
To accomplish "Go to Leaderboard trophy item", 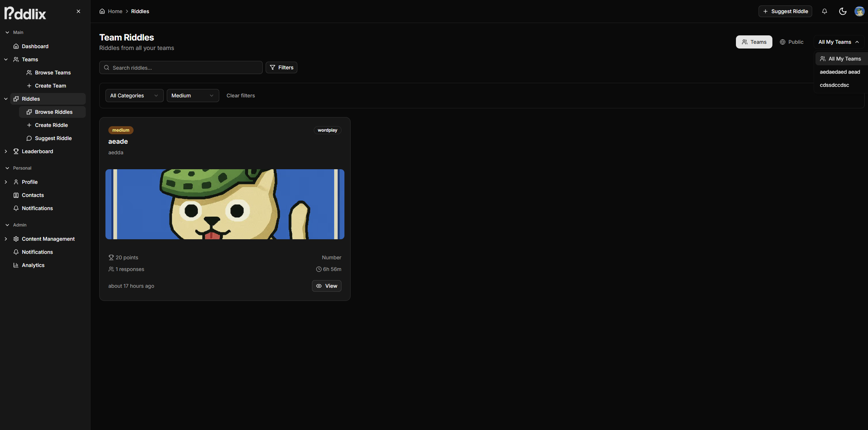I will click(x=37, y=151).
